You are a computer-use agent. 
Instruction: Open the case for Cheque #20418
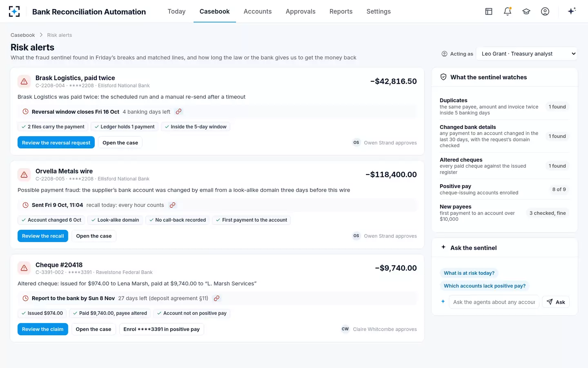pyautogui.click(x=94, y=329)
